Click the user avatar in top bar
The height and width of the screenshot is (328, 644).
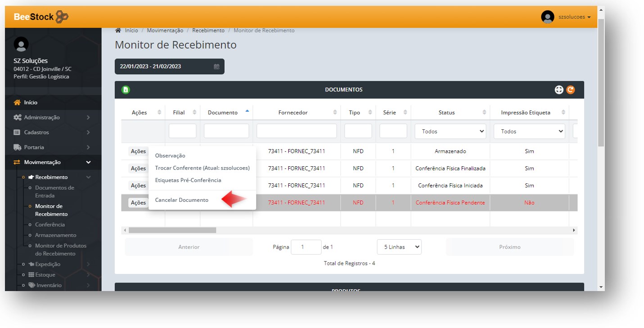pos(547,17)
